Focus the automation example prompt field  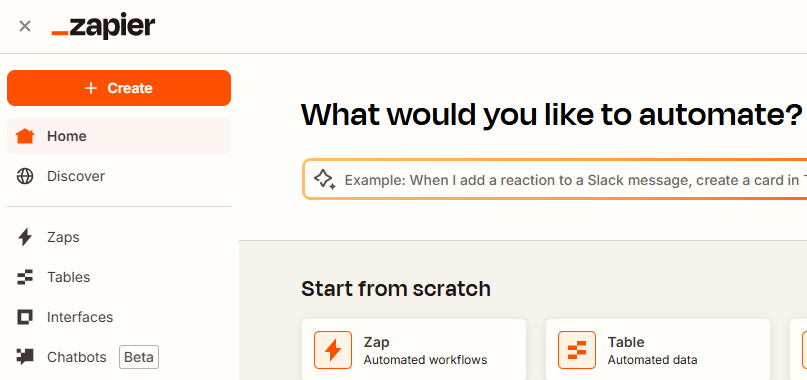point(555,179)
